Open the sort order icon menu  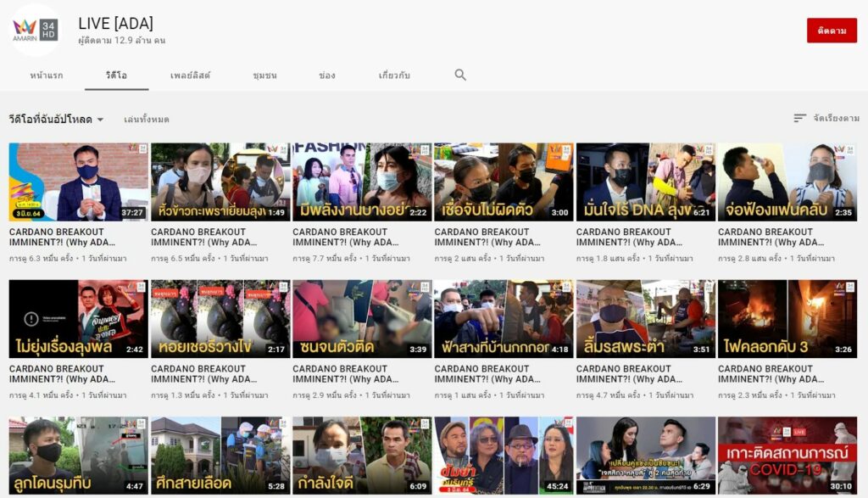[799, 119]
